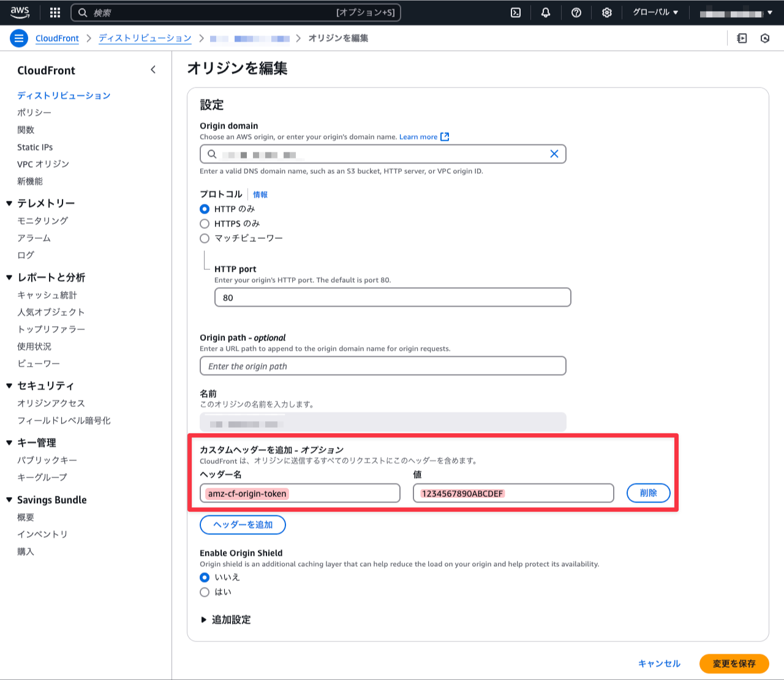
Task: Open the グローバル region dropdown
Action: click(655, 12)
